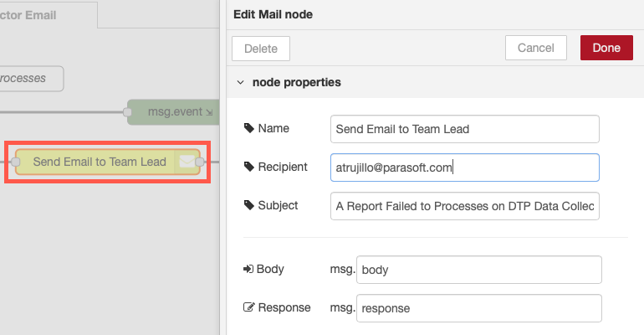Click the Response edit pencil icon
Viewport: 644px width, 335px height.
[248, 307]
